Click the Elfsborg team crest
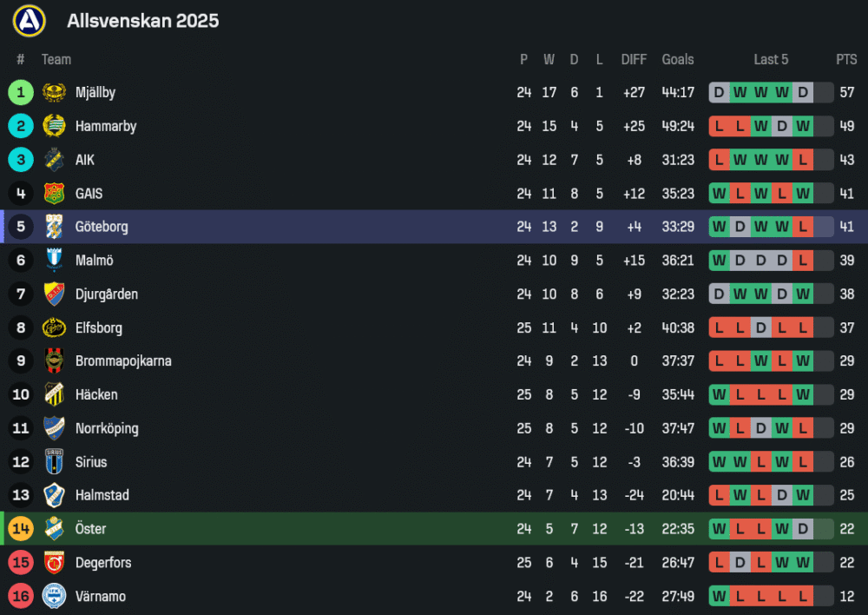This screenshot has height=615, width=868. coord(54,327)
